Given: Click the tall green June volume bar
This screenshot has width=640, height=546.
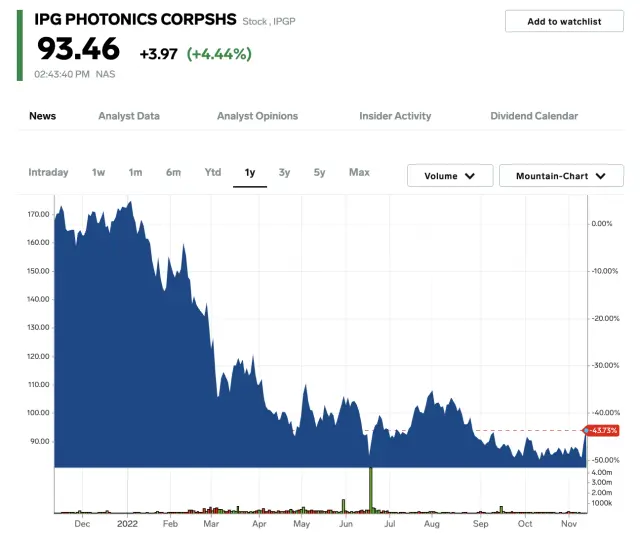Looking at the screenshot, I should tap(371, 490).
